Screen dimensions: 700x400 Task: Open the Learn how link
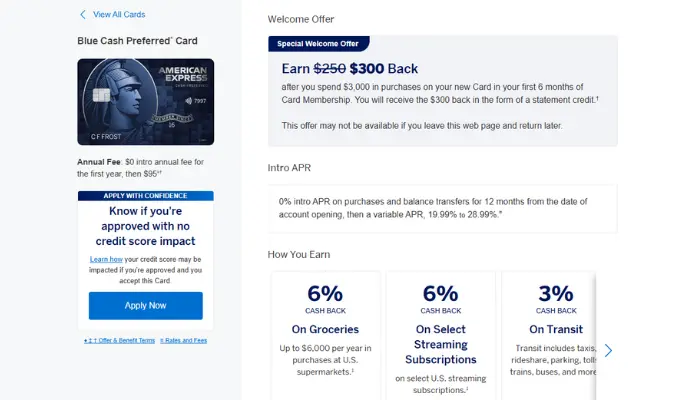tap(106, 259)
